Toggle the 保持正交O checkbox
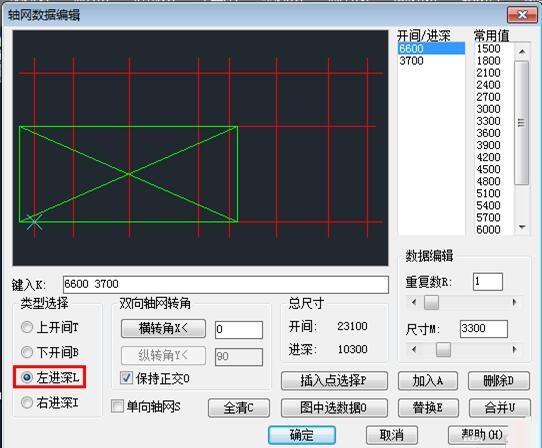 click(x=127, y=377)
